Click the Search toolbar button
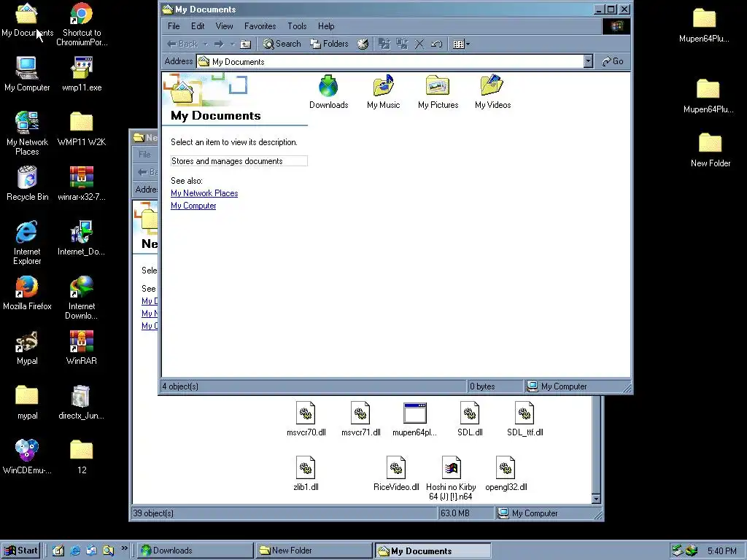The width and height of the screenshot is (747, 560). click(282, 44)
